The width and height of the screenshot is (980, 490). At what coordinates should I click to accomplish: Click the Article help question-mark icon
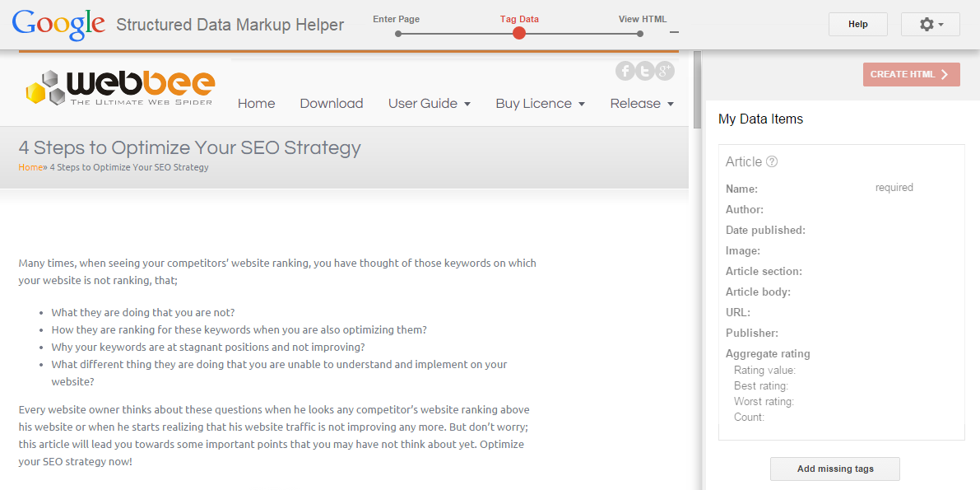coord(772,161)
